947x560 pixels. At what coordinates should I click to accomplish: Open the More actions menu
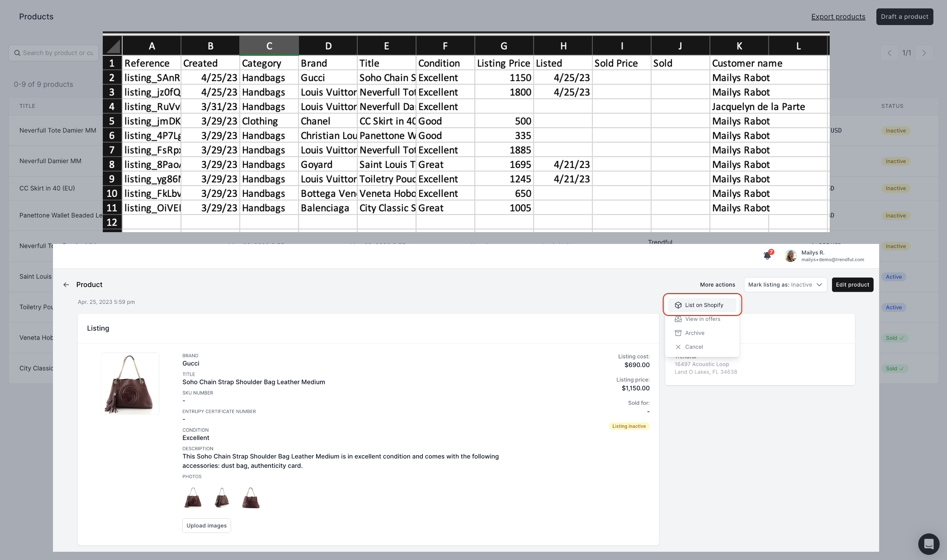point(717,285)
